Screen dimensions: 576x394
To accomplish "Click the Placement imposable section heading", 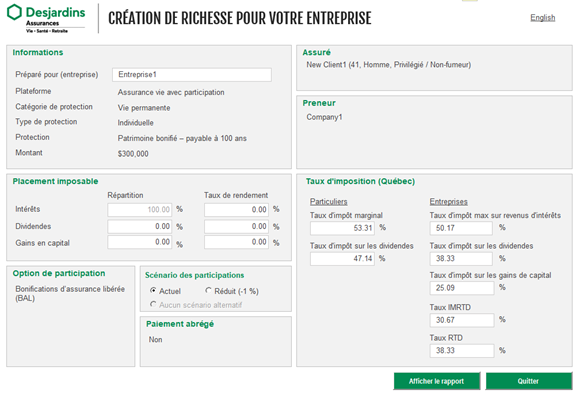I will [55, 181].
